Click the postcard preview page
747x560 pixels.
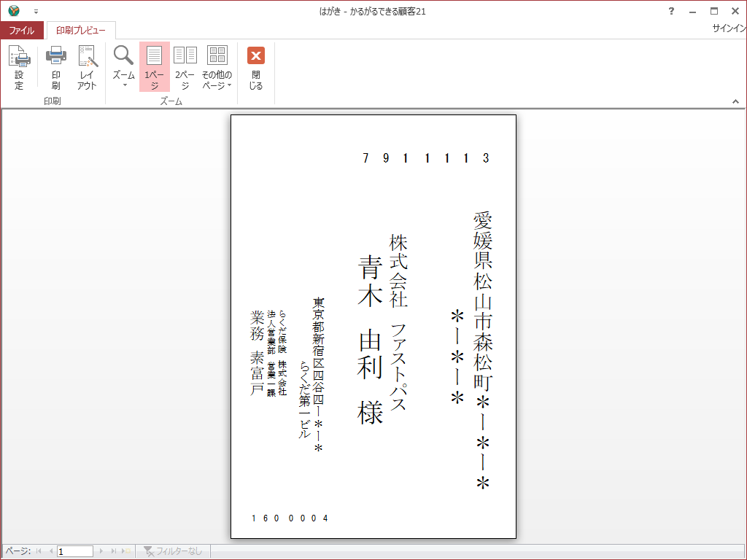tap(373, 327)
